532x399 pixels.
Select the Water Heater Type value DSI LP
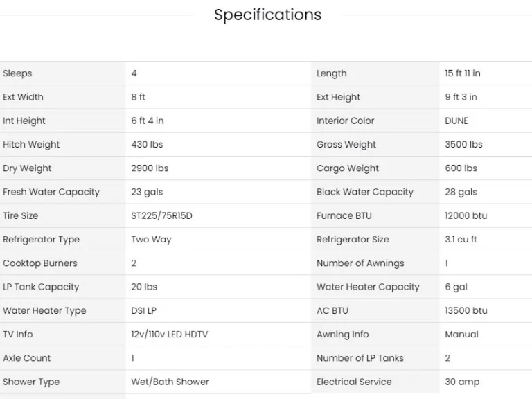(143, 310)
